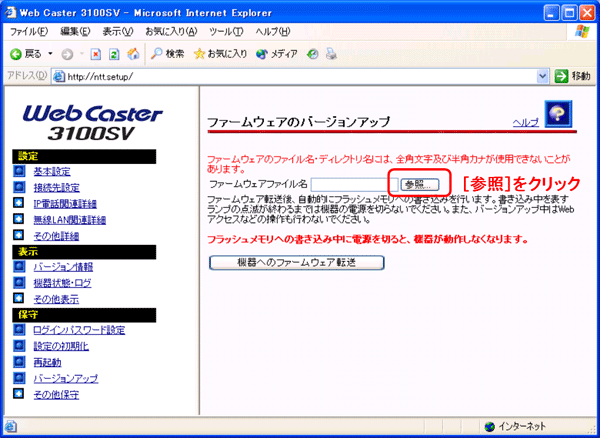Open the ツール(T) menu

click(226, 31)
